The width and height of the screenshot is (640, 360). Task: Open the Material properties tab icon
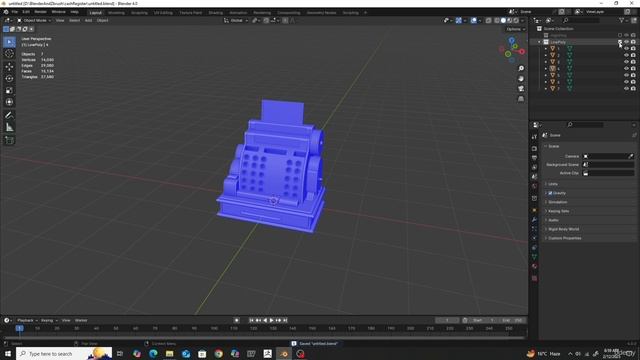point(534,266)
